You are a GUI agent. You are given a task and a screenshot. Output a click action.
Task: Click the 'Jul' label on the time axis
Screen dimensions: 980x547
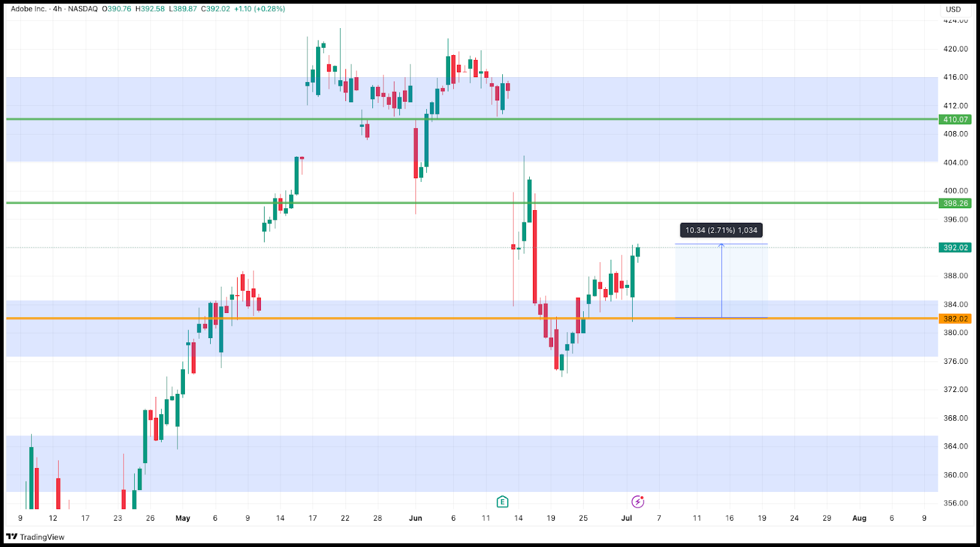(627, 518)
